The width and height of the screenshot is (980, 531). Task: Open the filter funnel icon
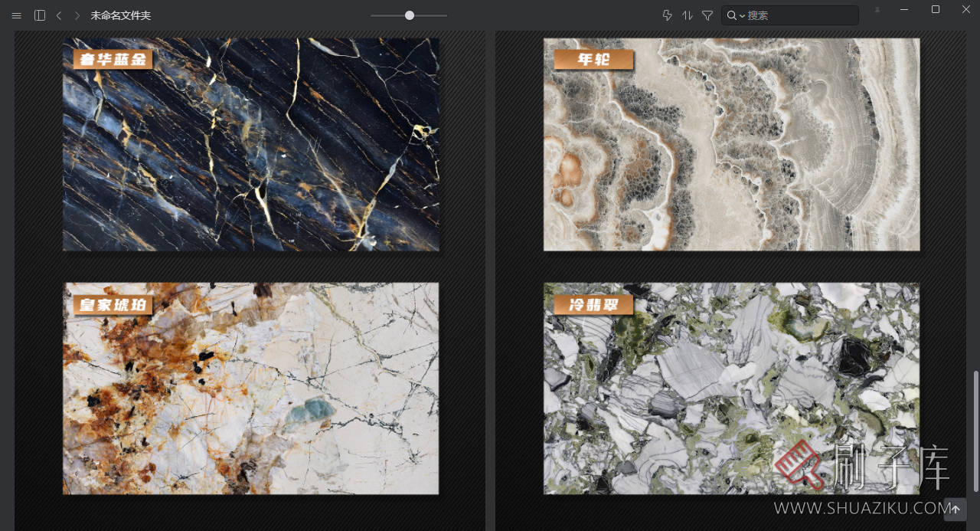point(707,15)
